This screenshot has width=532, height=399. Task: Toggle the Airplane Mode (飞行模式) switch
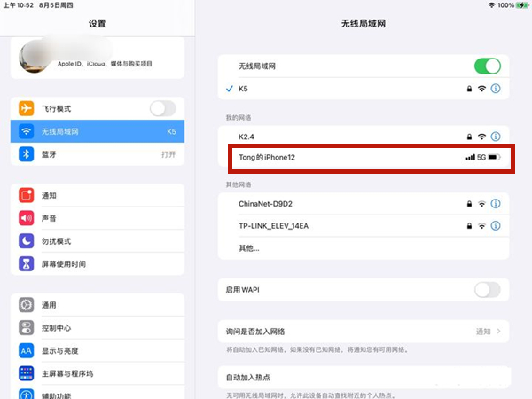point(163,108)
